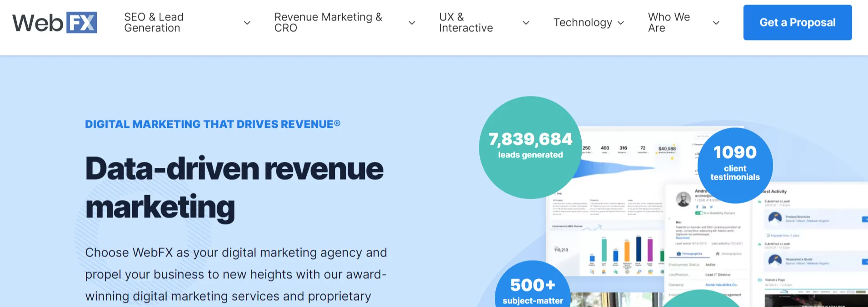
Task: Click the 1090 client testimonials circle
Action: (x=735, y=166)
